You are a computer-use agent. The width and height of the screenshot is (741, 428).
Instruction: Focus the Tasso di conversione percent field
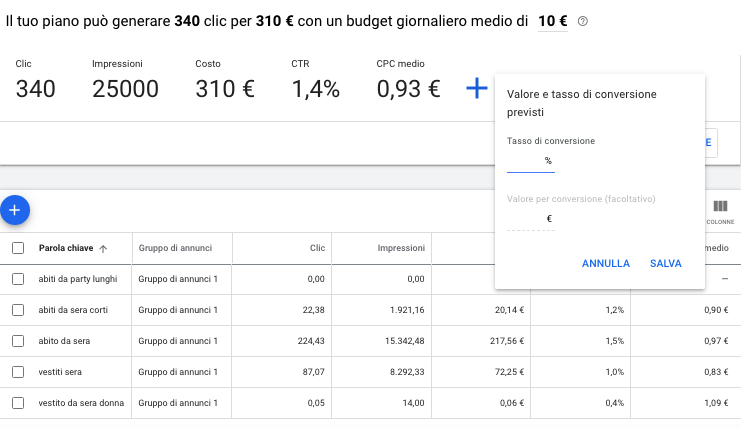(x=530, y=161)
